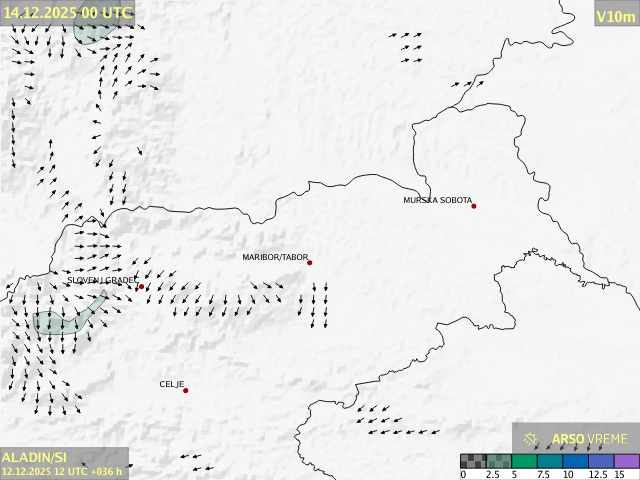This screenshot has height=480, width=640.
Task: Click the 14.12.2025 00 UTC timestamp
Action: (68, 12)
